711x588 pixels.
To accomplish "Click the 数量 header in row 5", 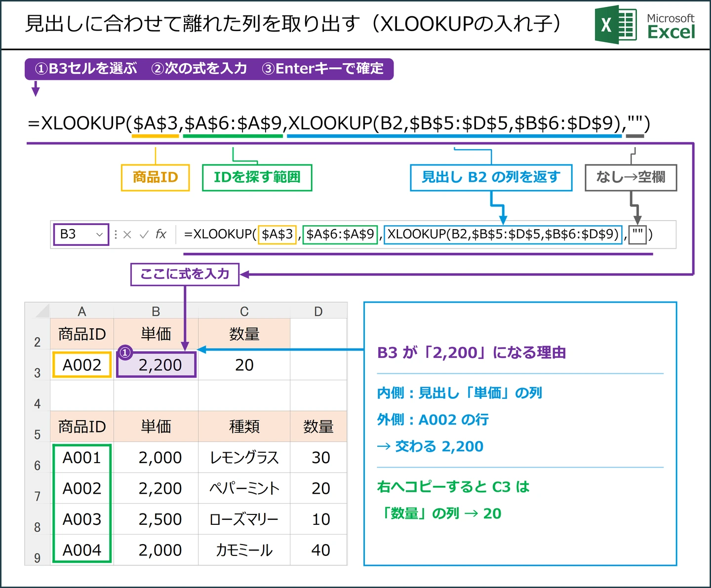I will coord(318,427).
